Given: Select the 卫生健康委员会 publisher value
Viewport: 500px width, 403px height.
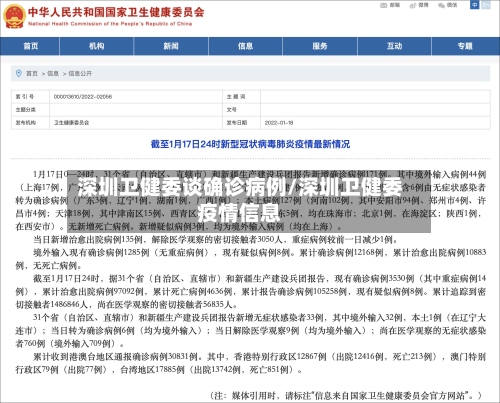Looking at the screenshot, I should coord(72,123).
